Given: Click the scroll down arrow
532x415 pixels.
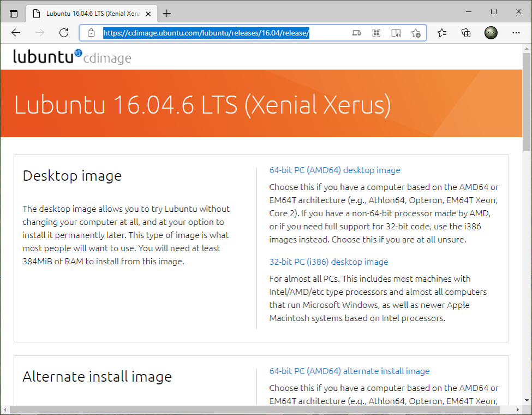Looking at the screenshot, I should (527, 400).
